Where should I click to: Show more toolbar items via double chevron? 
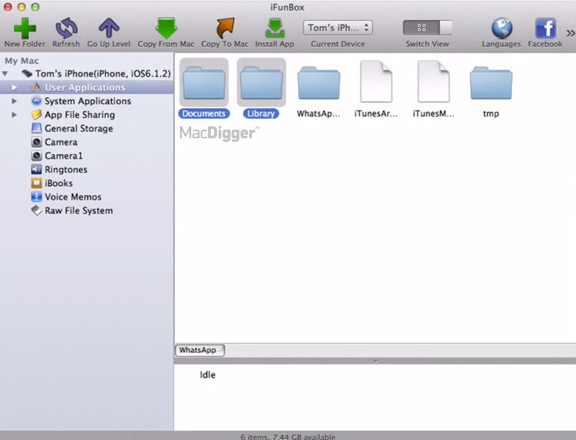(x=570, y=33)
